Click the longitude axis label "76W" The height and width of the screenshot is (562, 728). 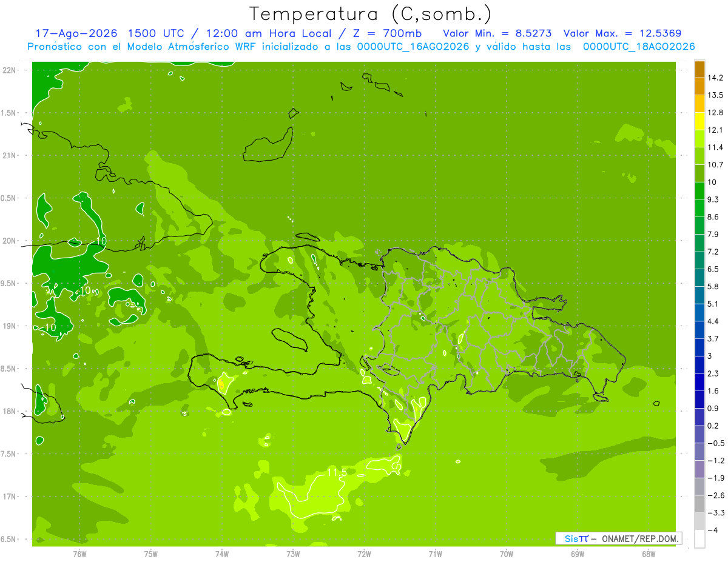(79, 554)
